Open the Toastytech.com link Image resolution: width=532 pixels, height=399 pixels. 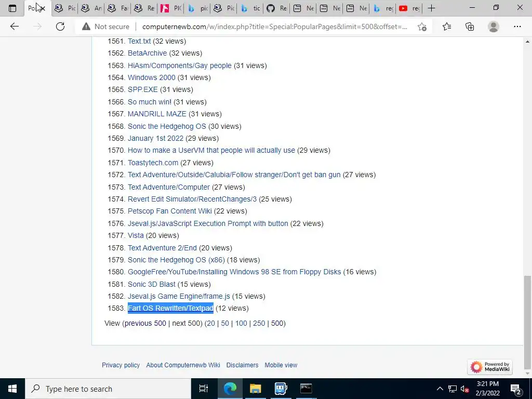click(x=153, y=163)
